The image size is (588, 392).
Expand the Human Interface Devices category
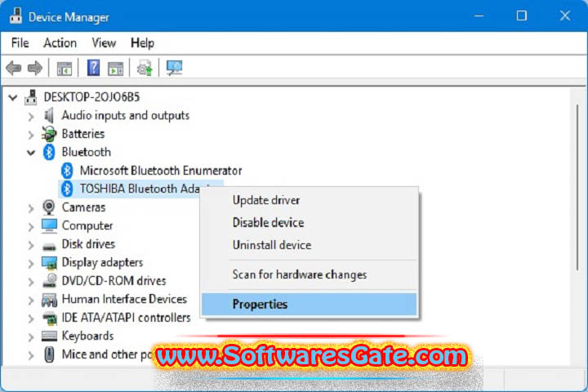pos(31,300)
